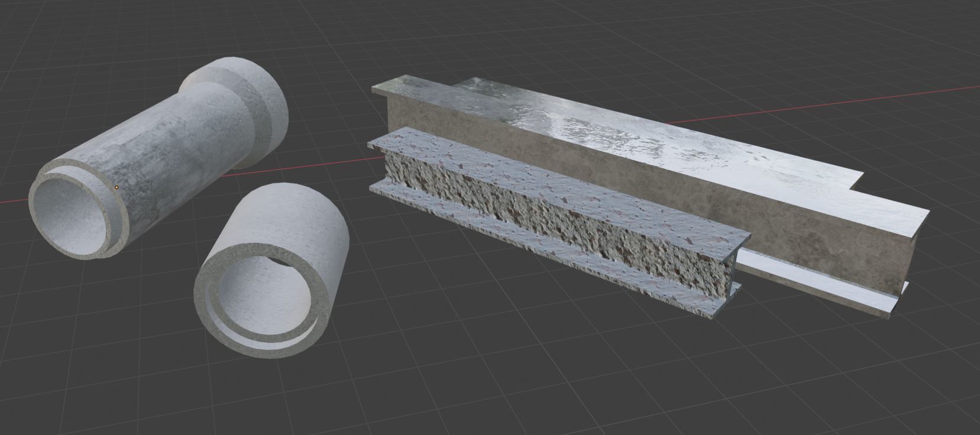
Task: Click the orange origin dot on the pipe
Action: coord(117,187)
